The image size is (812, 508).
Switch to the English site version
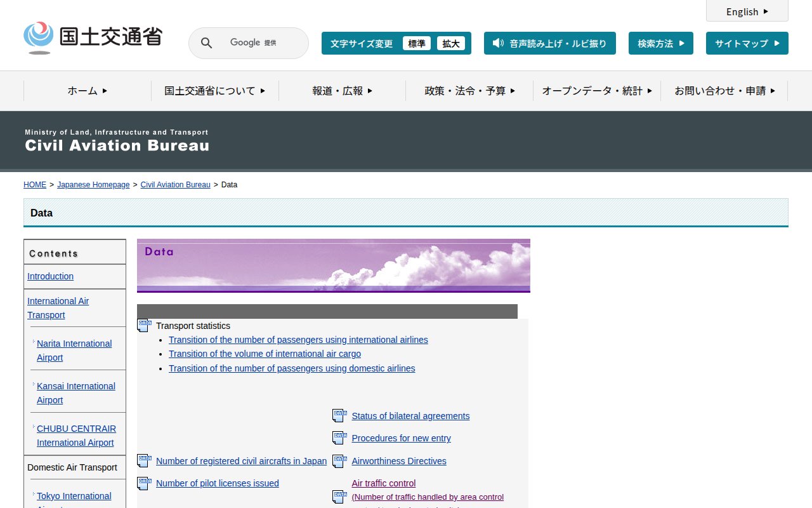pyautogui.click(x=747, y=11)
